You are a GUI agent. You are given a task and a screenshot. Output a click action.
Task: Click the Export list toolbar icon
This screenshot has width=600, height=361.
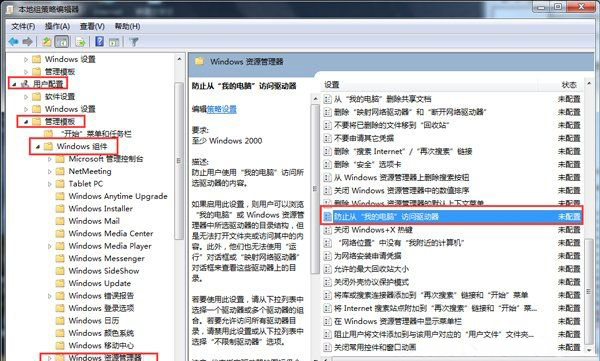81,41
